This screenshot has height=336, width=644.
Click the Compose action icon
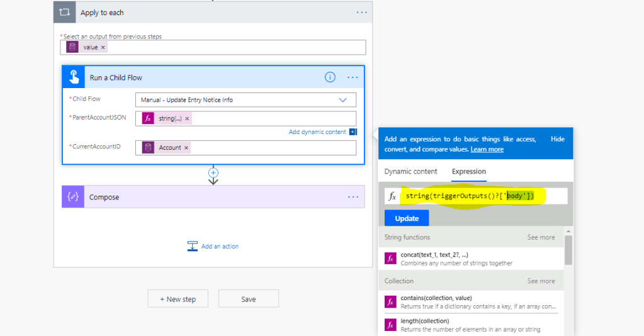tap(73, 197)
